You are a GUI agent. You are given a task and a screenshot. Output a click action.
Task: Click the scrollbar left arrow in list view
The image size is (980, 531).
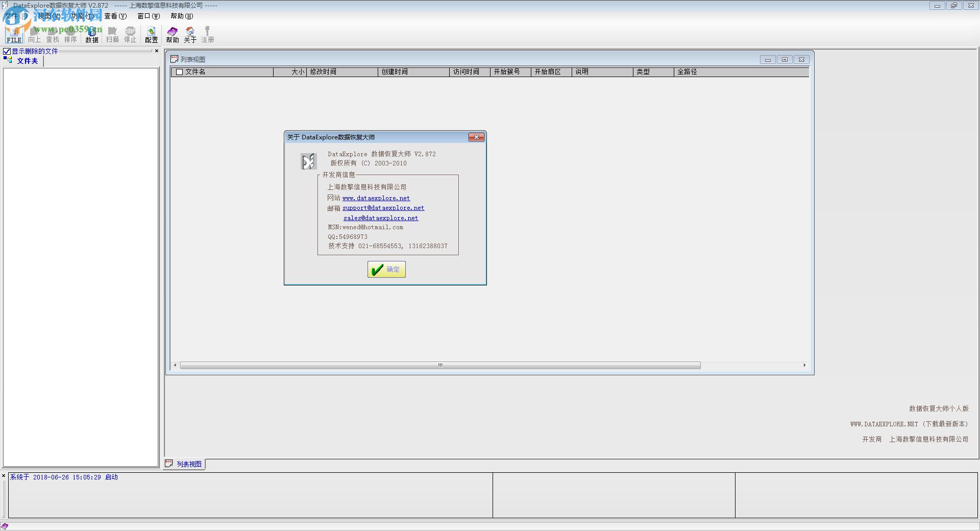click(175, 365)
